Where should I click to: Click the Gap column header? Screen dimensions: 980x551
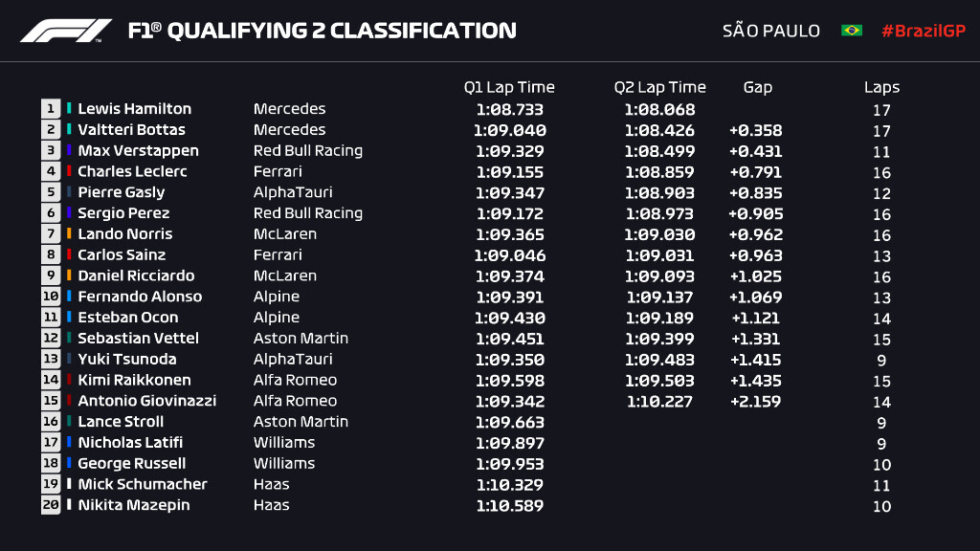(x=757, y=87)
